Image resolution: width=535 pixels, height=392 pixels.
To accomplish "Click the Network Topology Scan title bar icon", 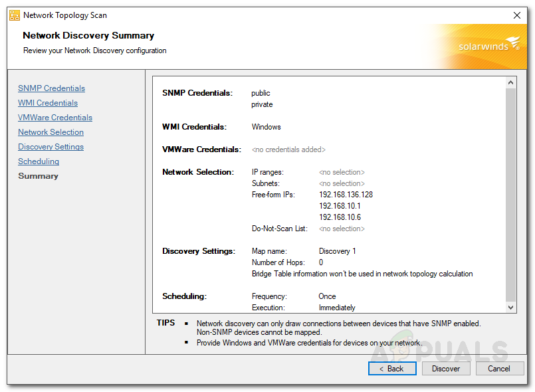I will [15, 15].
